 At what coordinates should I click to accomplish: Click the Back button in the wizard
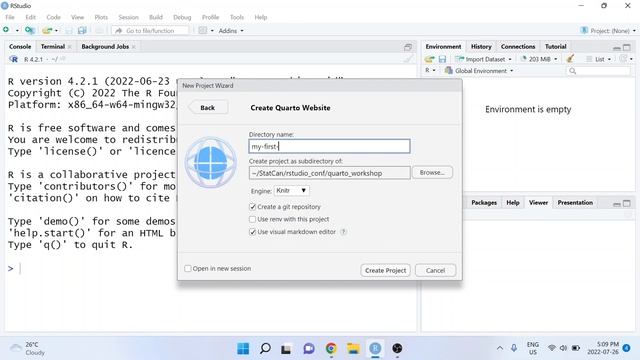click(x=208, y=108)
